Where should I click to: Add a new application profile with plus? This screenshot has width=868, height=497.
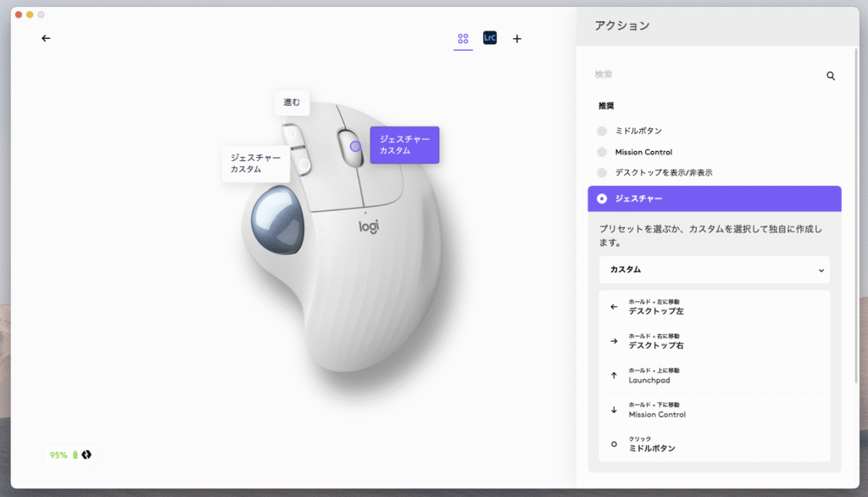point(517,39)
